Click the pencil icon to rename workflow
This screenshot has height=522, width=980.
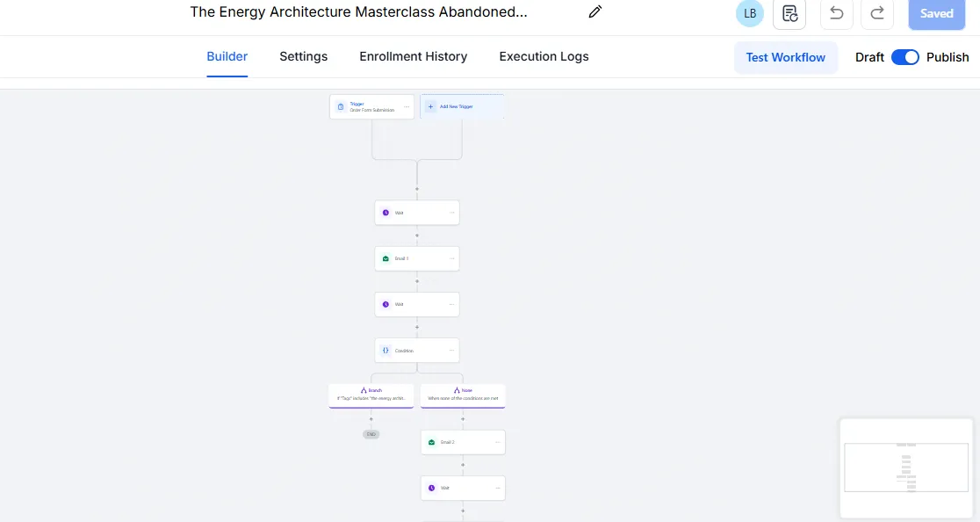tap(595, 12)
